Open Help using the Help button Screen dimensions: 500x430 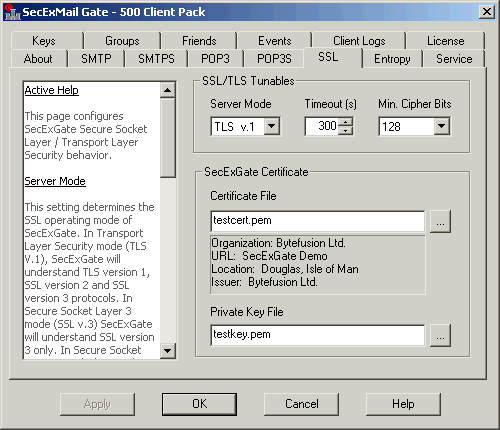click(x=403, y=404)
